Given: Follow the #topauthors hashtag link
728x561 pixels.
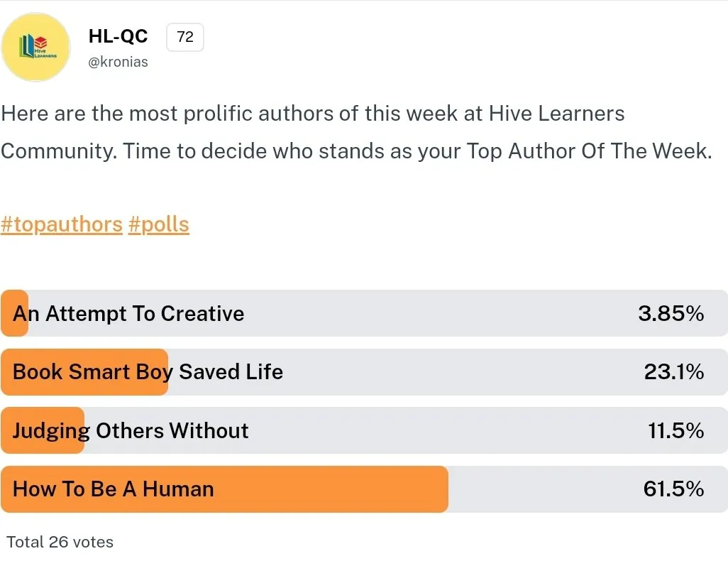Looking at the screenshot, I should (x=61, y=224).
